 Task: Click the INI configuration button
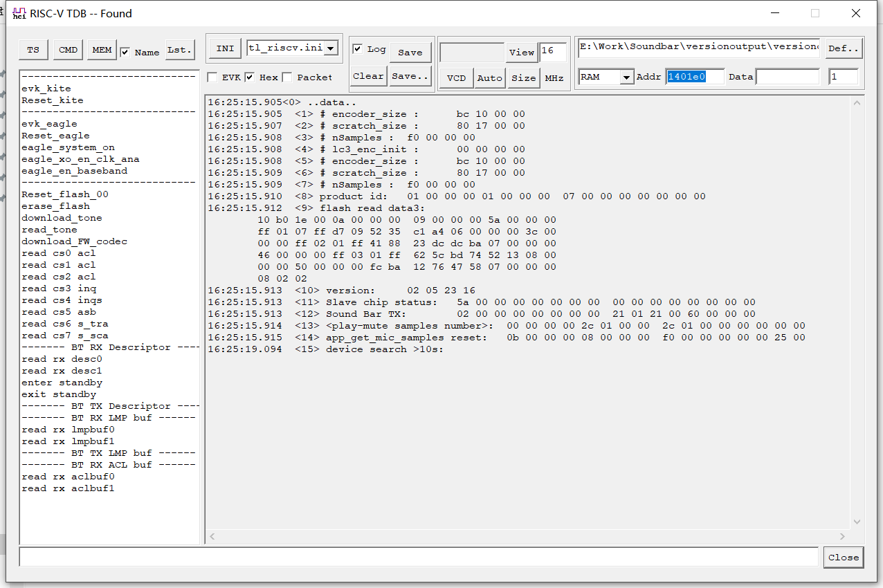[224, 48]
